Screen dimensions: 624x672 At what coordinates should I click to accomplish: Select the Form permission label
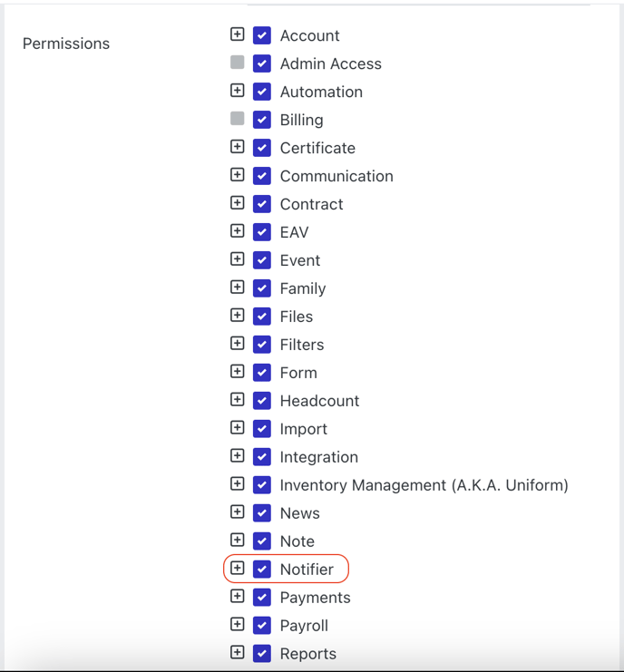point(298,373)
